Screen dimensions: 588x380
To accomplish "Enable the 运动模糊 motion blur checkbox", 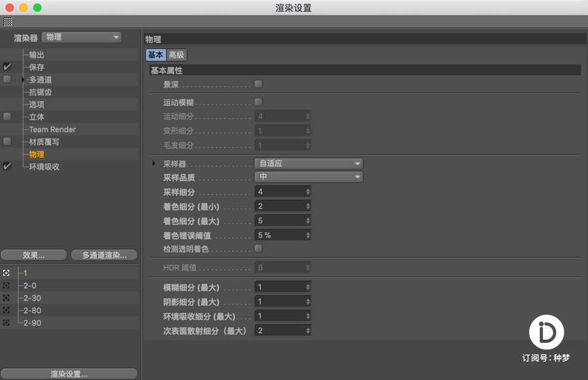I will (x=258, y=103).
